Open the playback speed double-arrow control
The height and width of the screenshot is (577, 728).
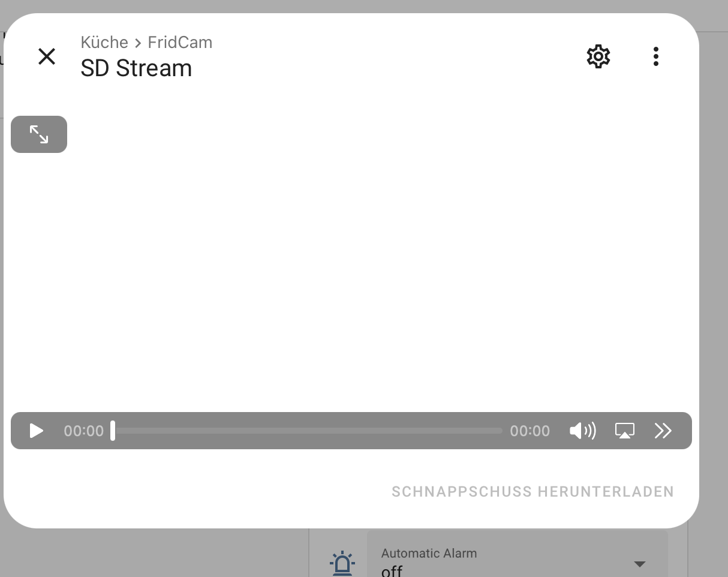pos(663,431)
